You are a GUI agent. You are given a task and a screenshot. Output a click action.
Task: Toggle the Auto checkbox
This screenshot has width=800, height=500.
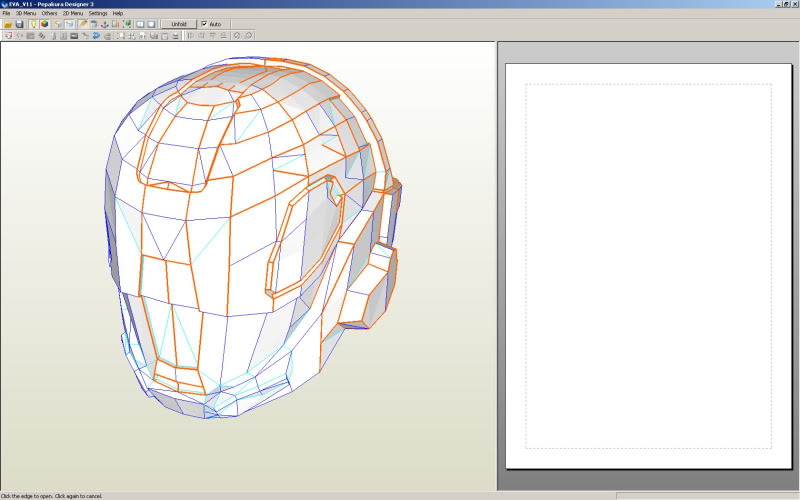tap(204, 23)
